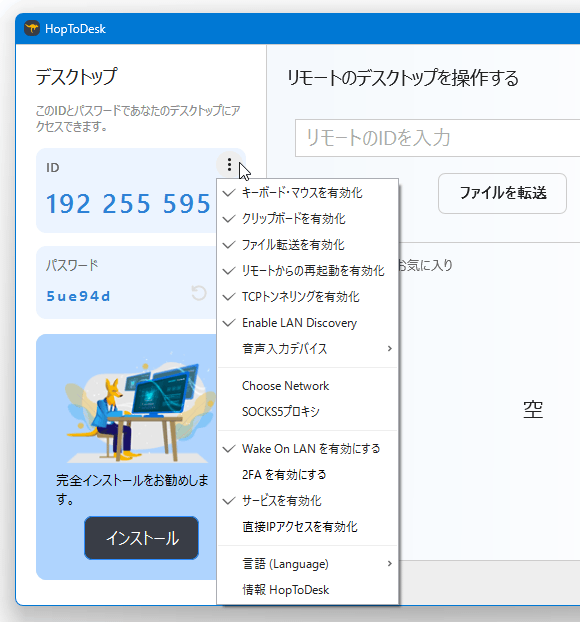Click the デスクトップ heading
The height and width of the screenshot is (622, 580).
tap(77, 76)
